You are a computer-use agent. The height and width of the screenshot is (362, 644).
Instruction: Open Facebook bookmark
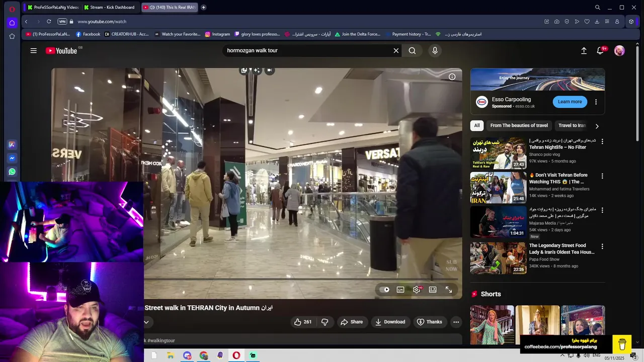point(88,34)
